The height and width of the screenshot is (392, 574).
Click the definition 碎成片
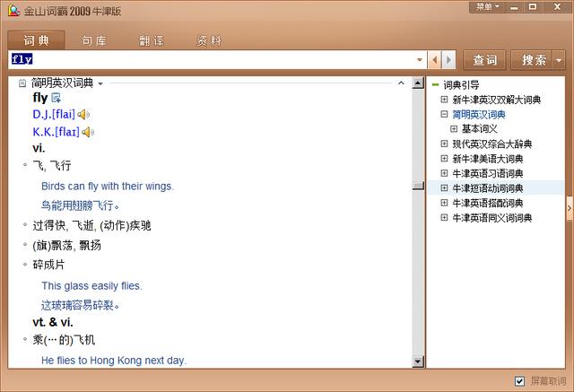tap(48, 265)
